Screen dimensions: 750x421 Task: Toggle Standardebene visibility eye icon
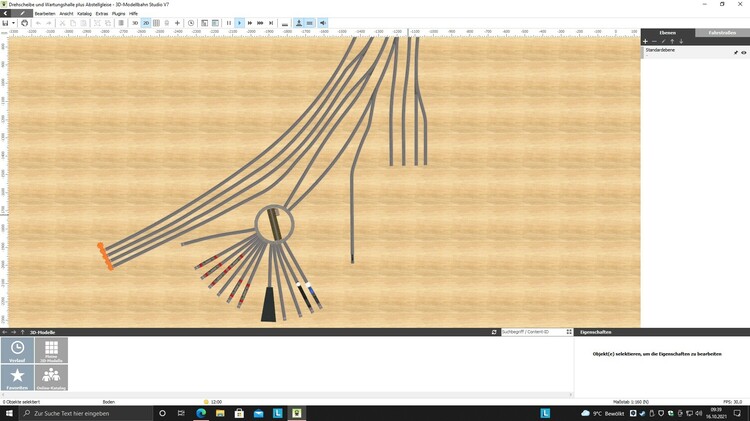pos(744,53)
